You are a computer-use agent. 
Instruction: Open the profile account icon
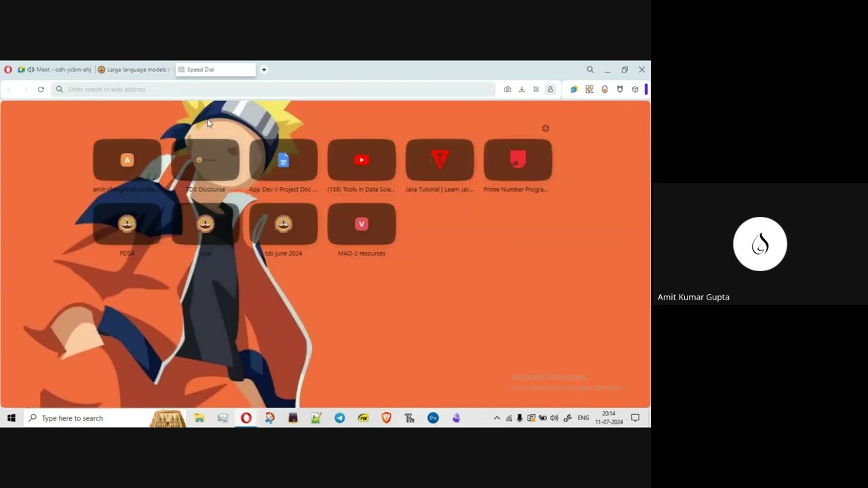[x=550, y=89]
